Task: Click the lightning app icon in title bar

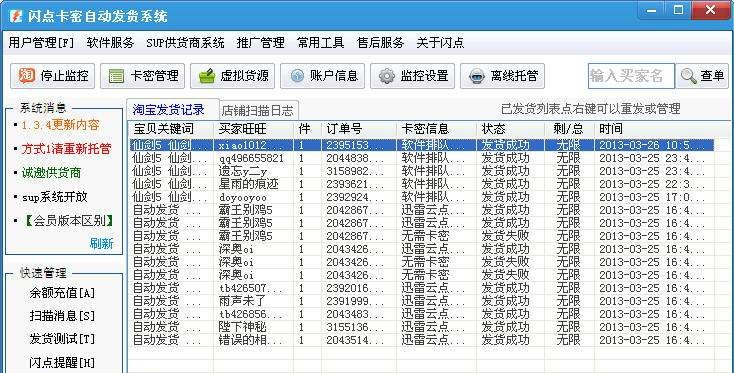Action: (16, 16)
